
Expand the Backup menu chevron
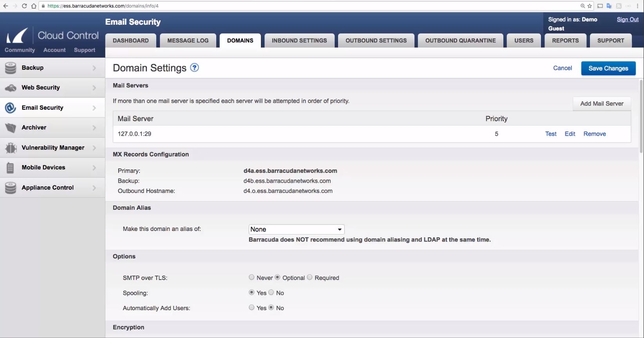94,68
